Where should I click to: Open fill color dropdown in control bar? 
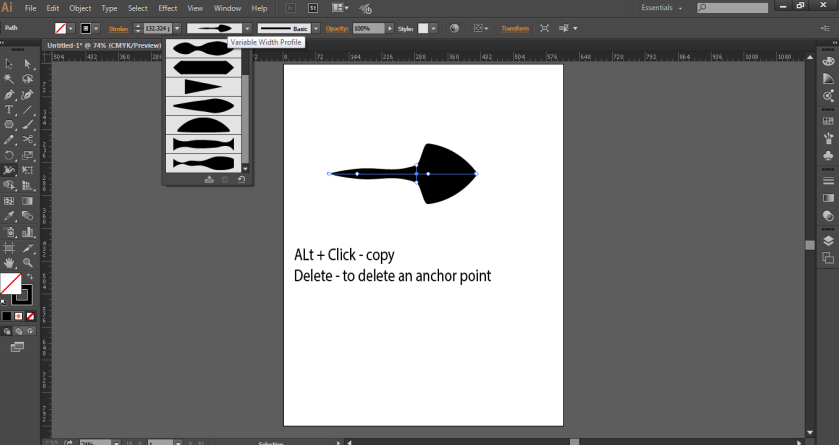(71, 28)
